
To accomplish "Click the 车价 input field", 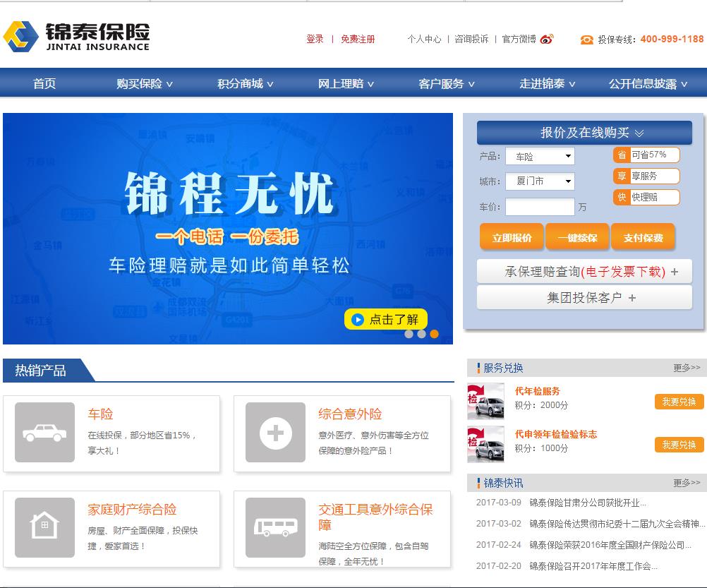I will coord(540,207).
